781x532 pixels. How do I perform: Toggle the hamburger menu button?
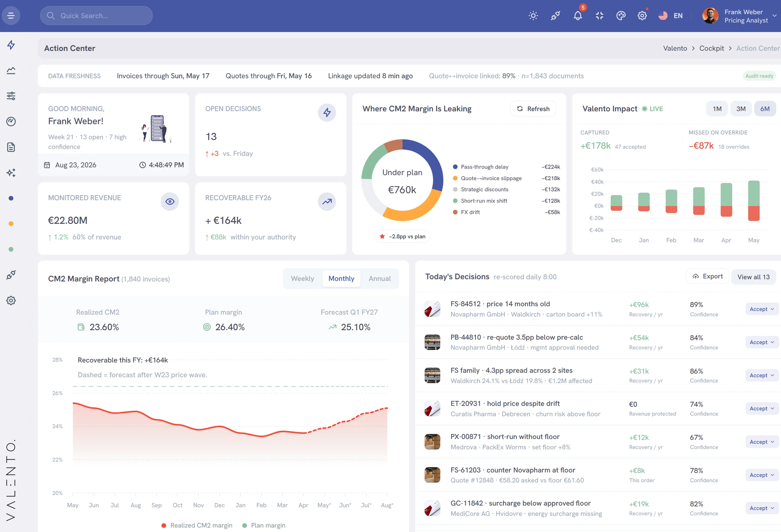11,16
